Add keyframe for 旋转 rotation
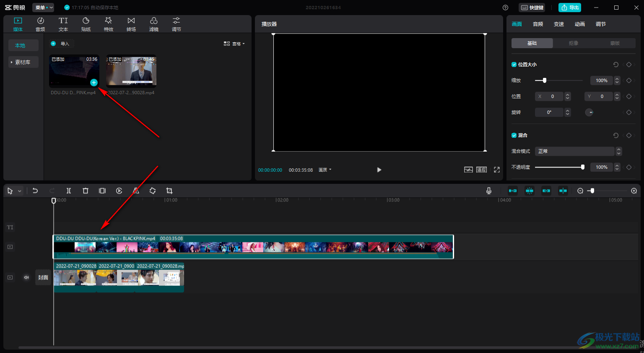The image size is (644, 353). 629,112
